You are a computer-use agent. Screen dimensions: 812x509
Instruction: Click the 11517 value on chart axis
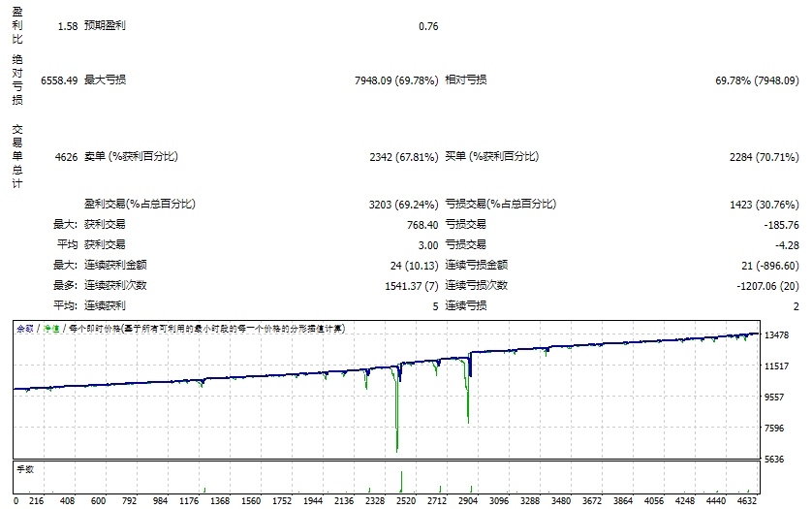[777, 366]
